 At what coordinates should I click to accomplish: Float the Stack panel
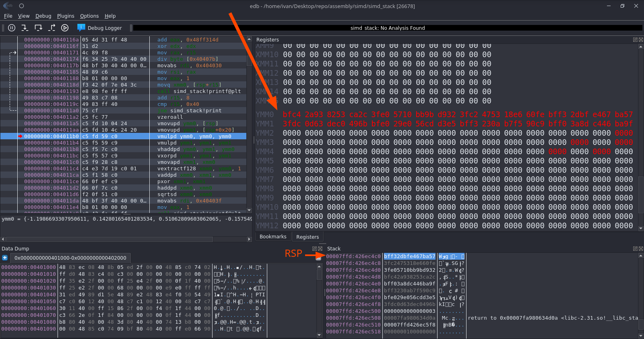[635, 249]
